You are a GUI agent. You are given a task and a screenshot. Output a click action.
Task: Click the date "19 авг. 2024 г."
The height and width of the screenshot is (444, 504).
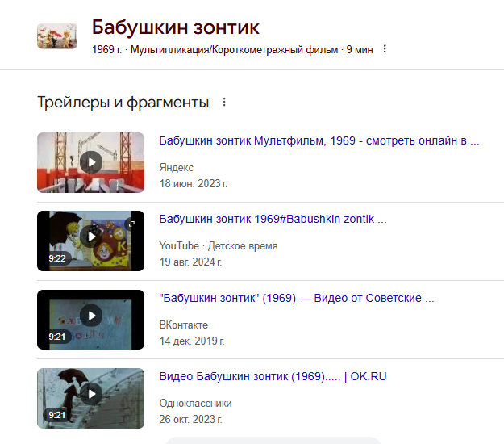click(x=190, y=262)
